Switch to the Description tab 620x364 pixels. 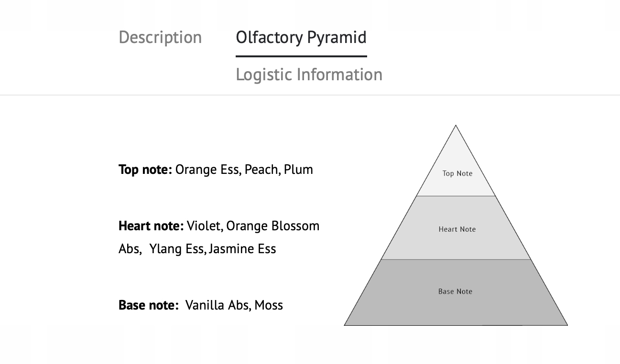click(x=160, y=37)
